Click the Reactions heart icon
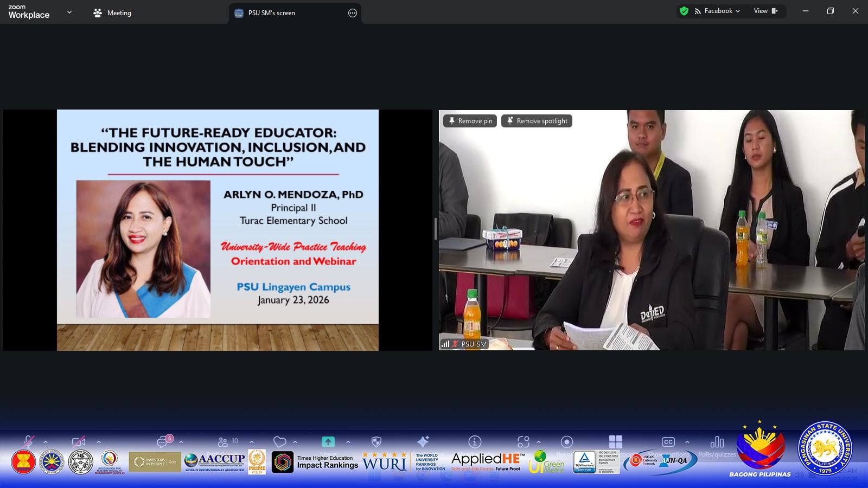This screenshot has width=868, height=488. [279, 442]
